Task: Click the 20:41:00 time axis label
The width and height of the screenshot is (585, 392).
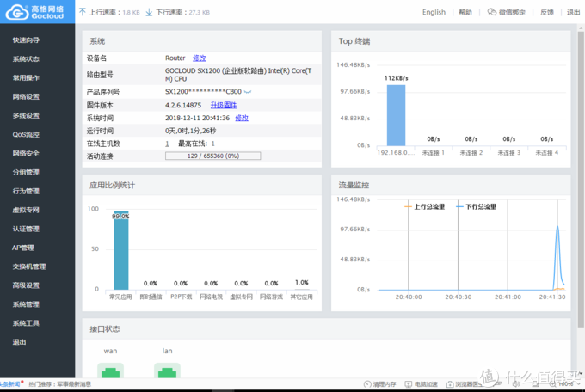Action: (x=508, y=297)
